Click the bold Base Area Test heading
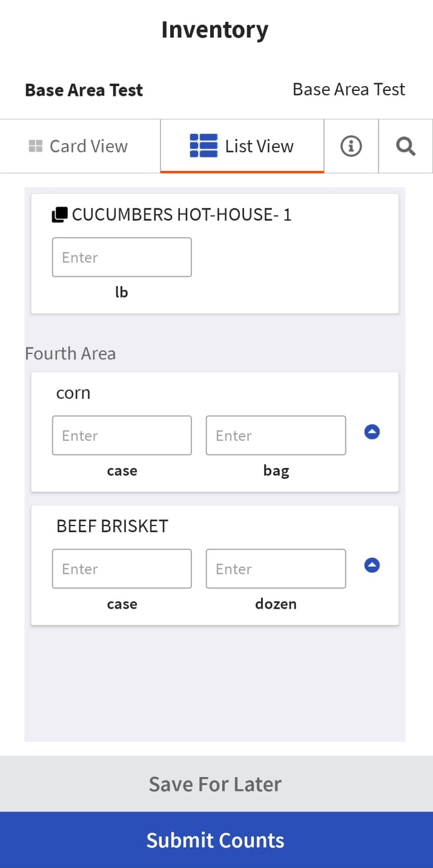This screenshot has height=868, width=433. coord(83,90)
